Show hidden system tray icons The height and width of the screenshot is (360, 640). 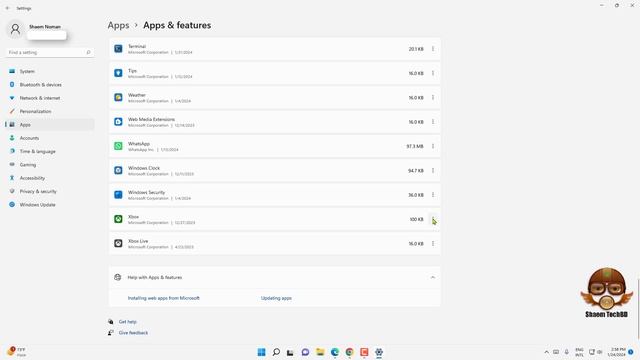coord(547,352)
